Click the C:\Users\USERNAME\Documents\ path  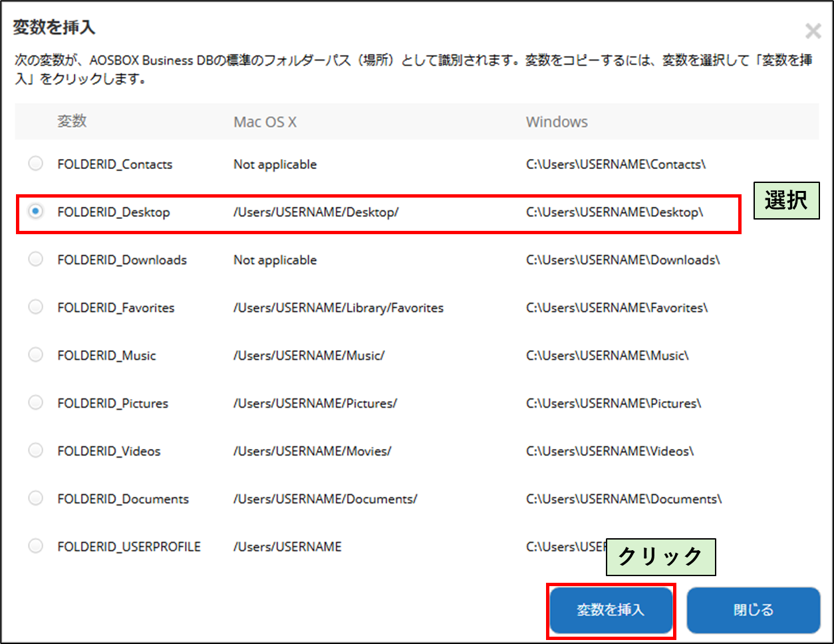point(625,499)
